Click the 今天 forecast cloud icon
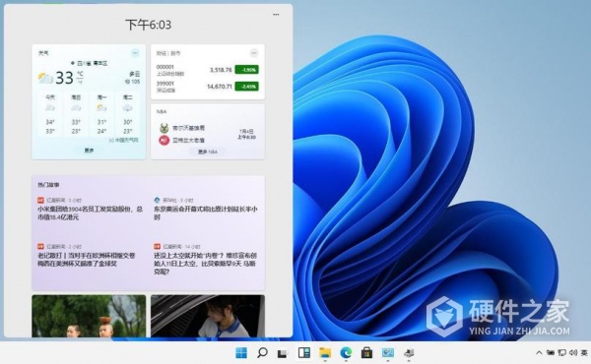The image size is (591, 364). click(x=50, y=108)
